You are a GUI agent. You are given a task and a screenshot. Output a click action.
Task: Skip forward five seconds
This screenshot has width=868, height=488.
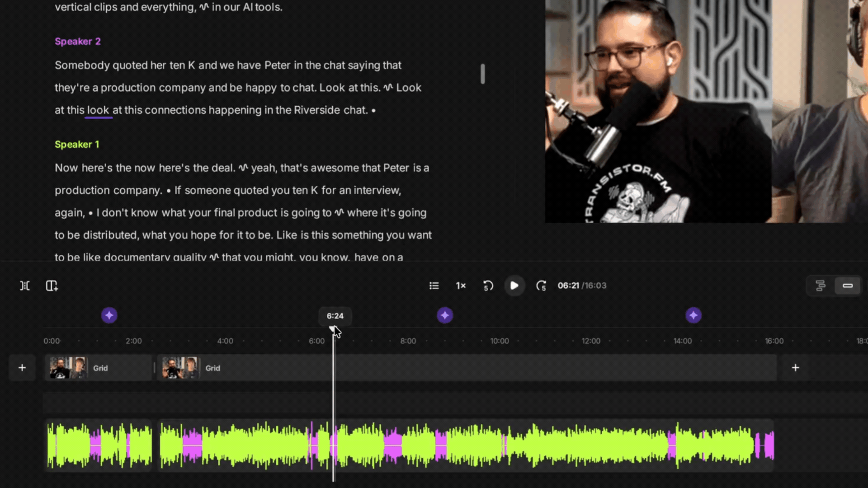(x=541, y=286)
